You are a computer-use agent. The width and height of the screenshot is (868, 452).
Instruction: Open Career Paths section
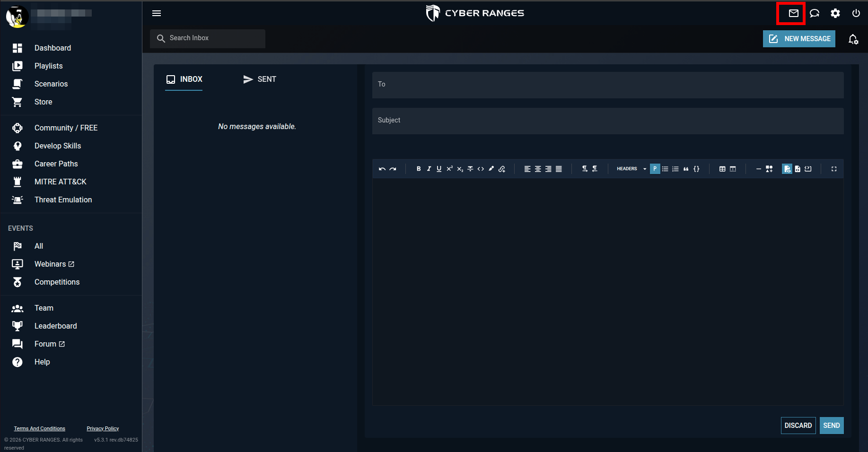(56, 164)
